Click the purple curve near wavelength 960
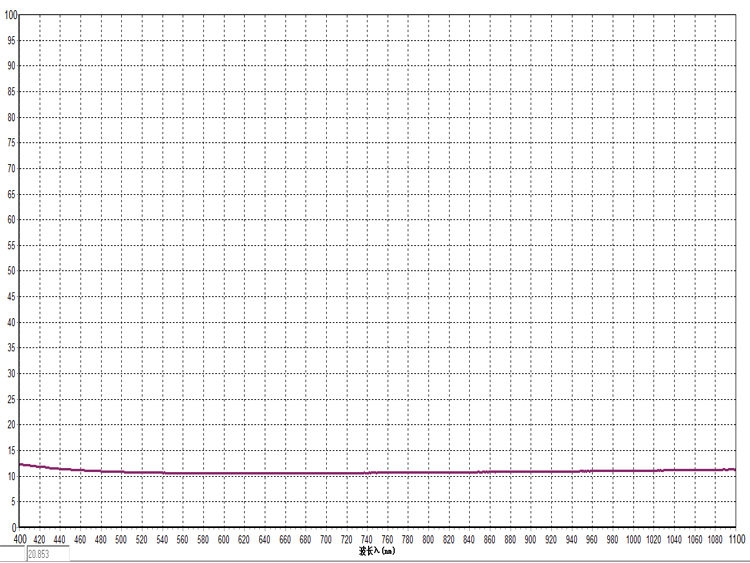This screenshot has height=563, width=750. [592, 471]
